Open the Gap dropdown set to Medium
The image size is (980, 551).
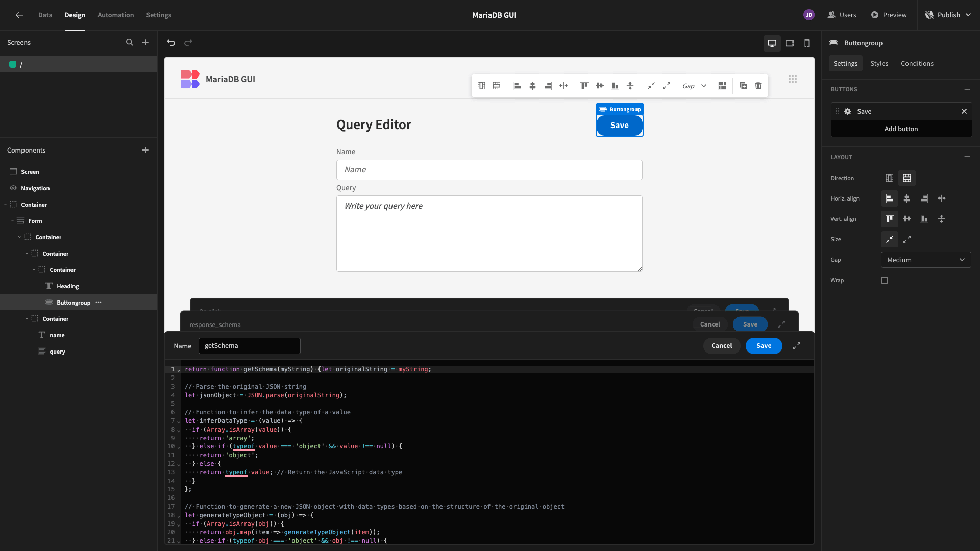pyautogui.click(x=926, y=260)
